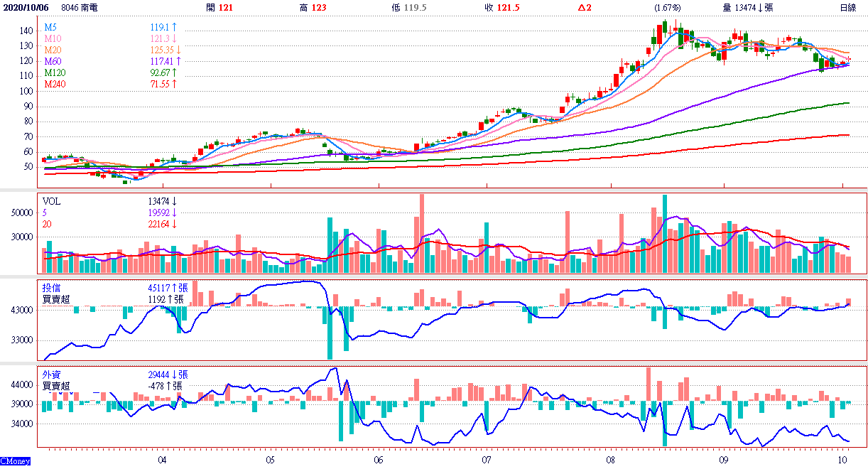868x474 pixels.
Task: Click the 08 month marker on time axis
Action: 611,460
